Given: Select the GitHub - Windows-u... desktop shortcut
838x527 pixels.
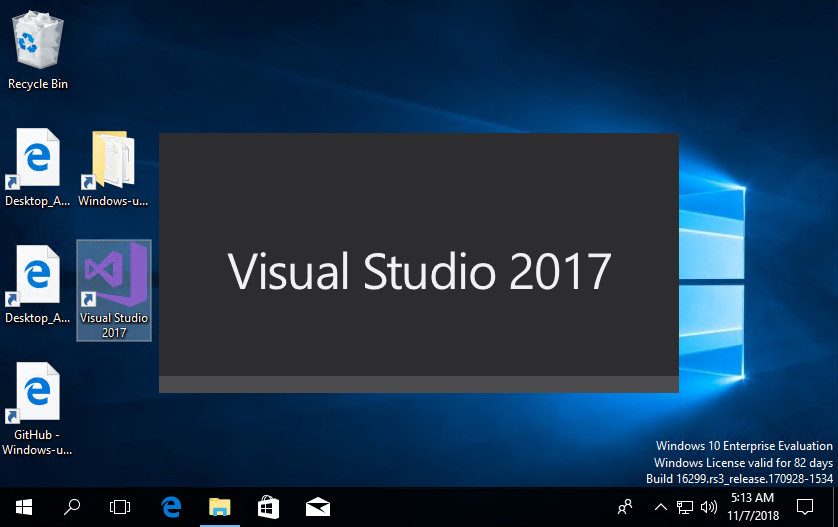Looking at the screenshot, I should [x=37, y=409].
